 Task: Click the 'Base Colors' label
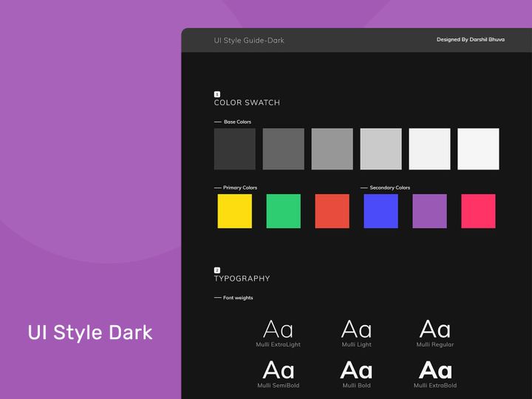(237, 122)
